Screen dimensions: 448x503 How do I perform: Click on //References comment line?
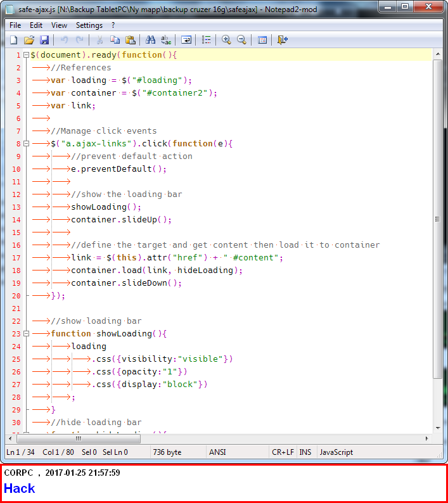point(81,68)
